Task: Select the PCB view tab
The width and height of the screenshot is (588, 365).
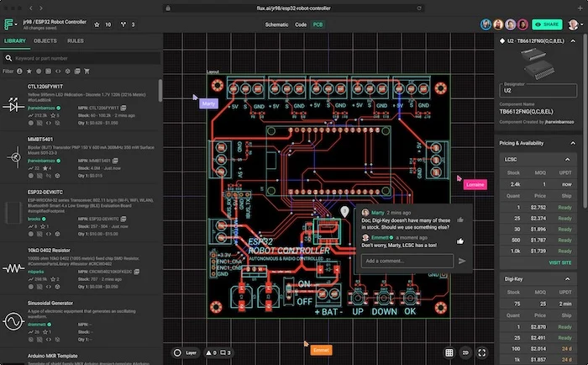Action: click(x=318, y=24)
